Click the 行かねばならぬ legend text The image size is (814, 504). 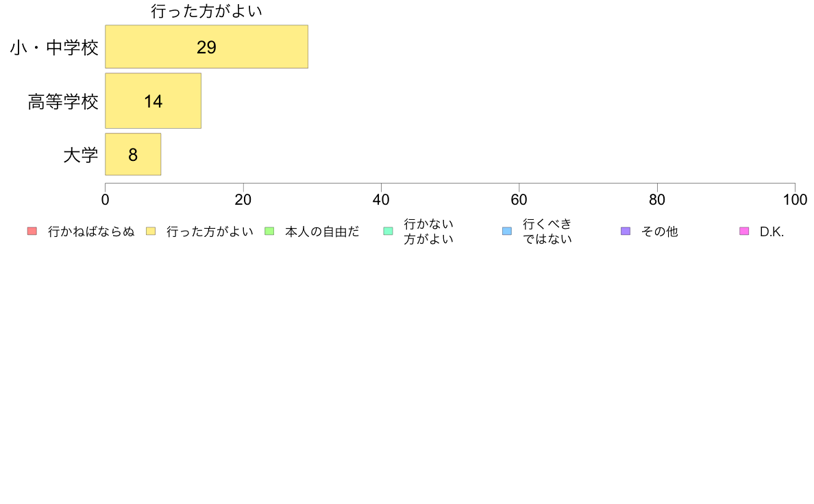coord(91,231)
